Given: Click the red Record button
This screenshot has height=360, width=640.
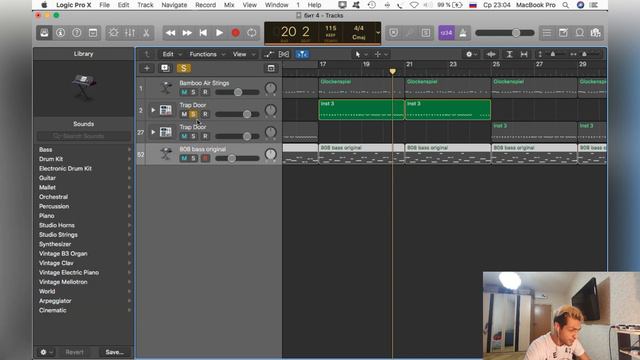Looking at the screenshot, I should coord(236,33).
